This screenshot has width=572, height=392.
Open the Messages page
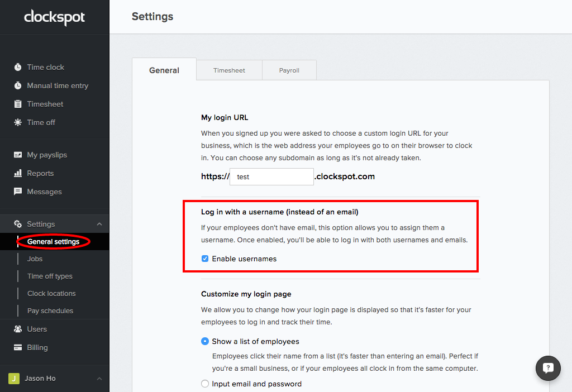[x=45, y=192]
